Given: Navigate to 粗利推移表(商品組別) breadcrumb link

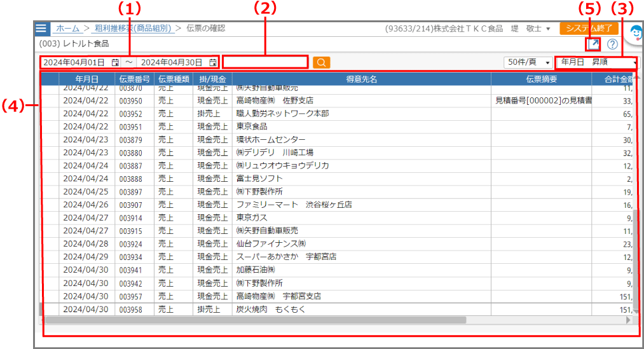Looking at the screenshot, I should click(x=133, y=29).
